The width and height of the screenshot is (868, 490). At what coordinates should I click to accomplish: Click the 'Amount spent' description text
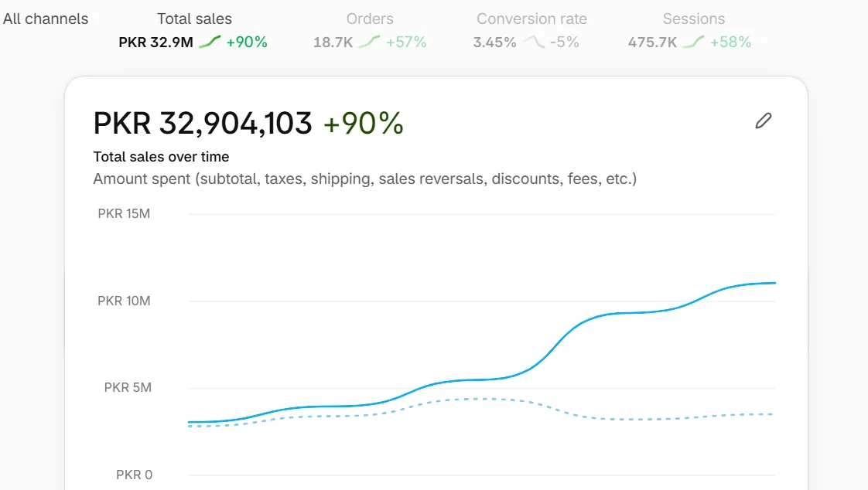pos(365,179)
